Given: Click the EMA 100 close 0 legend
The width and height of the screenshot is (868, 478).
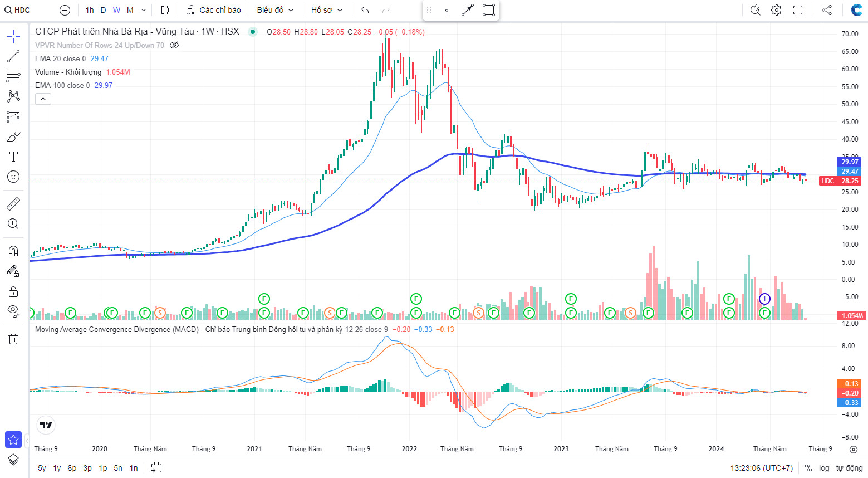Looking at the screenshot, I should [62, 85].
